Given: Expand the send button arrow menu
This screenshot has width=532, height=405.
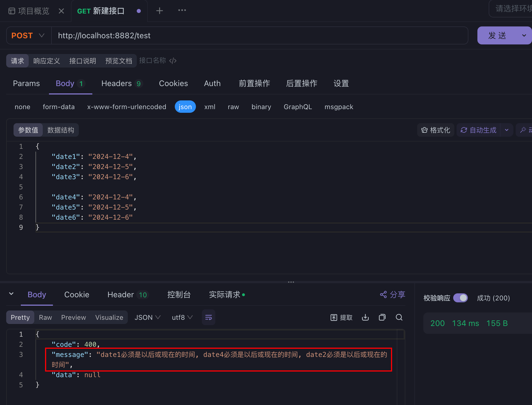Looking at the screenshot, I should [x=524, y=35].
